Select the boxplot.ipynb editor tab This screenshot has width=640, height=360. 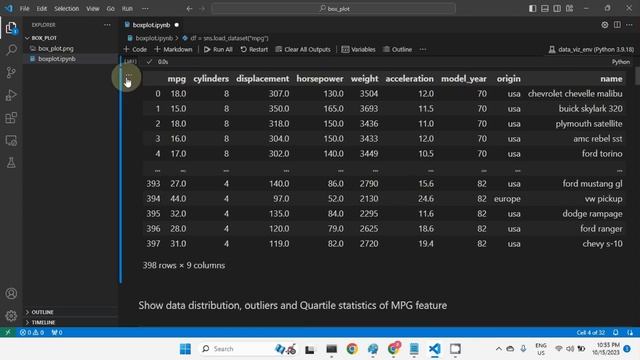coord(151,25)
